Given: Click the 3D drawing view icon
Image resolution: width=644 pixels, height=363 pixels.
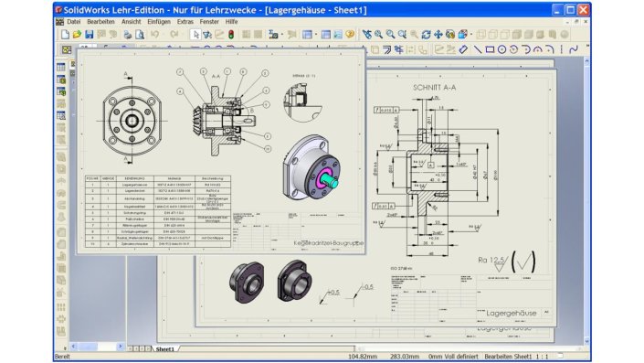Looking at the screenshot, I should point(450,35).
